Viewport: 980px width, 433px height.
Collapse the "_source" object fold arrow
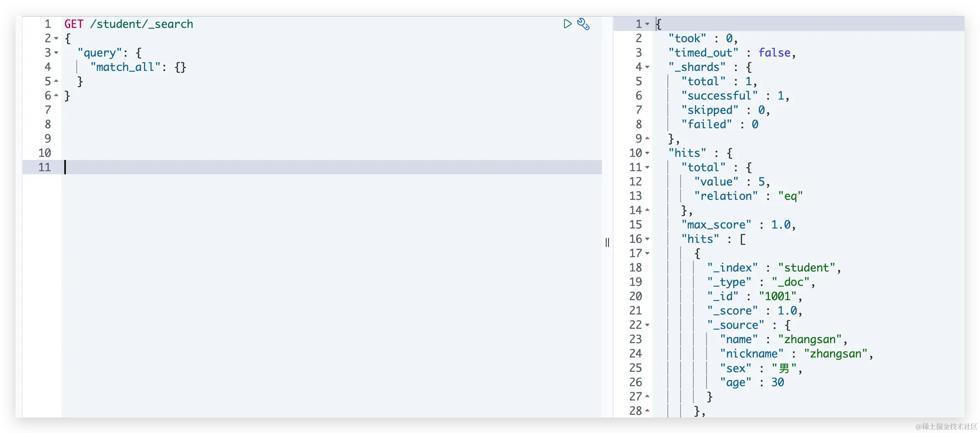647,325
